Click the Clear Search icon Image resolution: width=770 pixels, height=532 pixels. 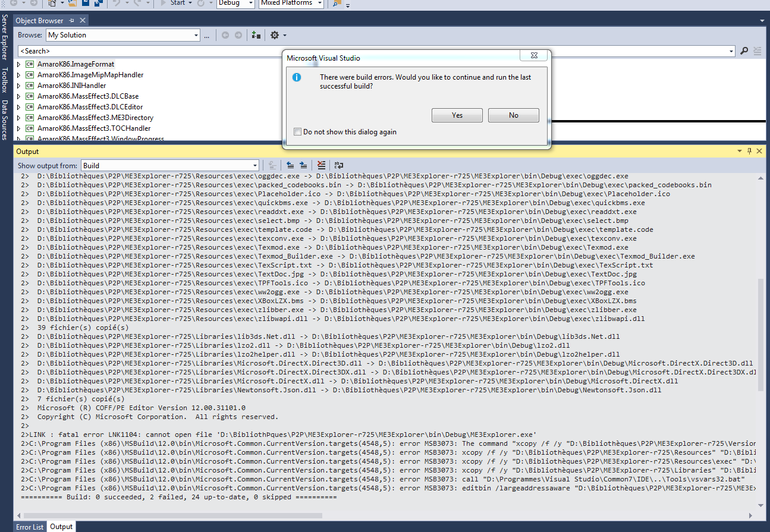758,51
